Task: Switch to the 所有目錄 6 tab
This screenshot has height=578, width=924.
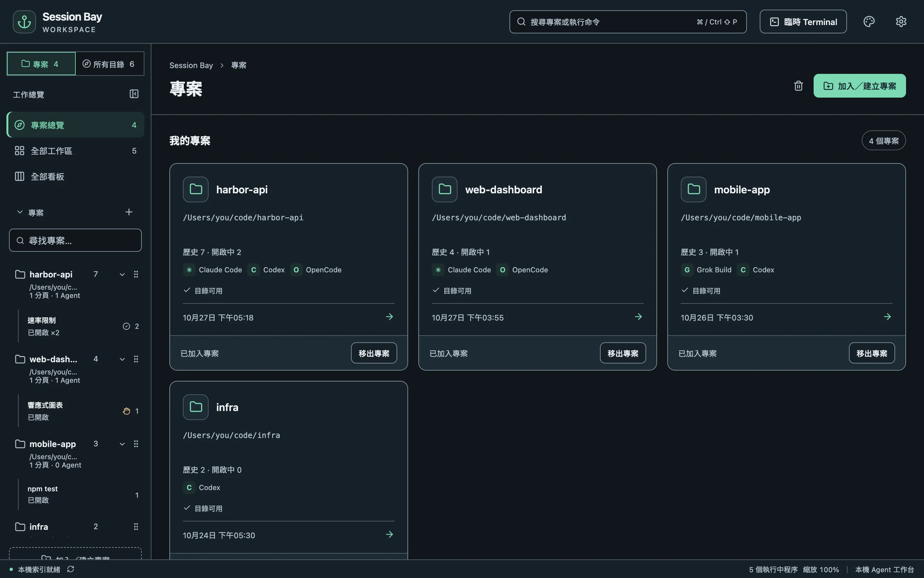Action: (110, 64)
